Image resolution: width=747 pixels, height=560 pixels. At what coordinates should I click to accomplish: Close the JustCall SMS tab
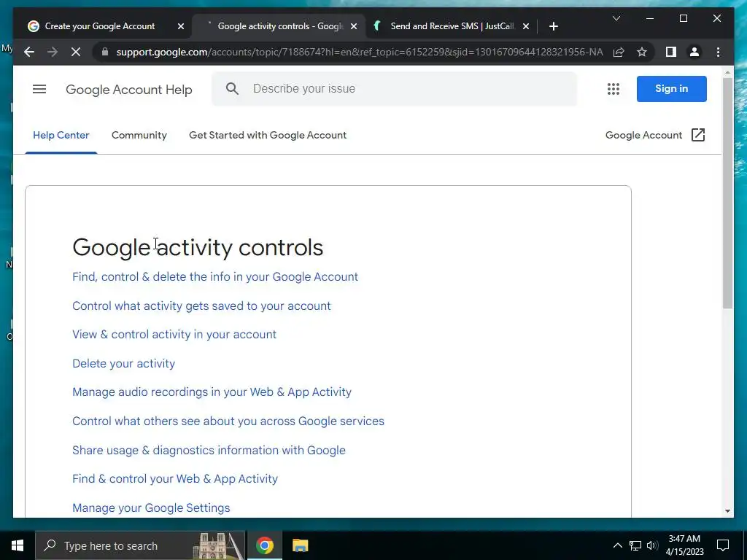(526, 26)
